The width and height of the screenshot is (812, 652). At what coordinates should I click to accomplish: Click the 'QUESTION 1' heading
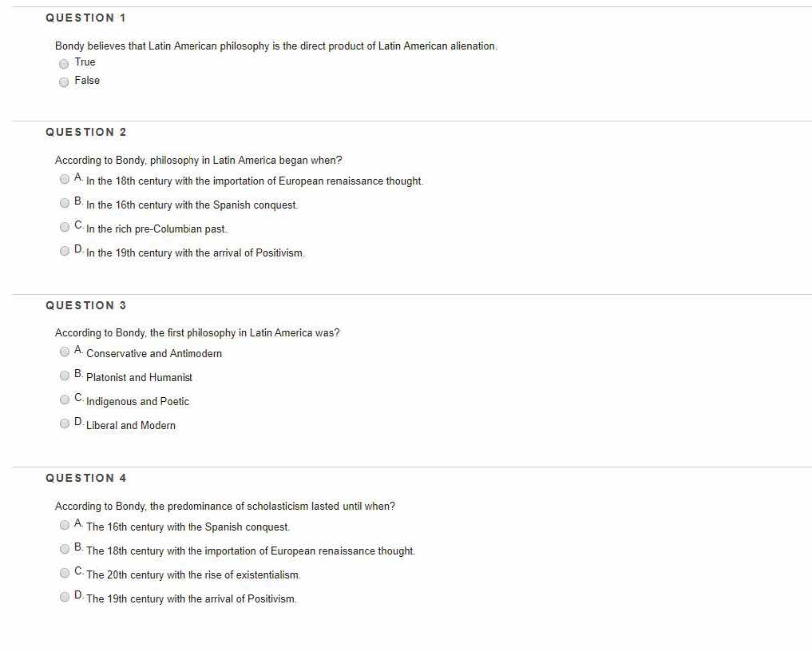85,18
